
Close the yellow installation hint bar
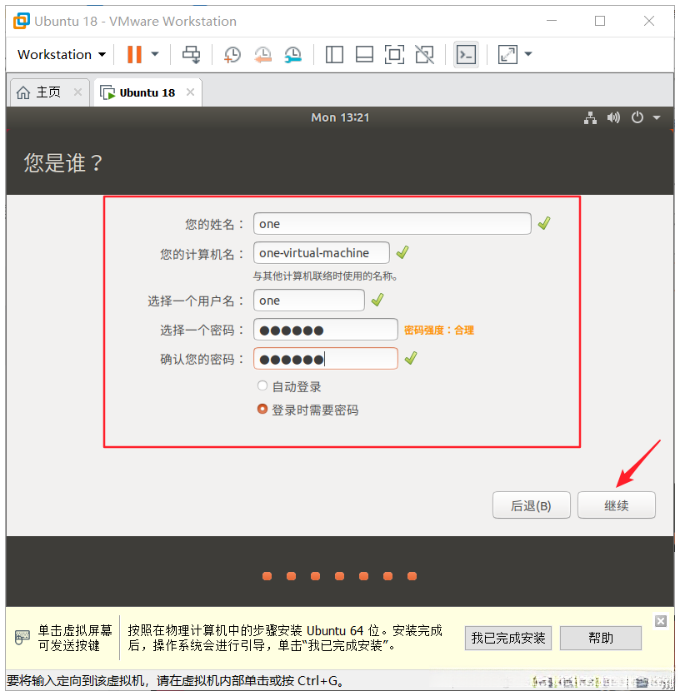661,621
